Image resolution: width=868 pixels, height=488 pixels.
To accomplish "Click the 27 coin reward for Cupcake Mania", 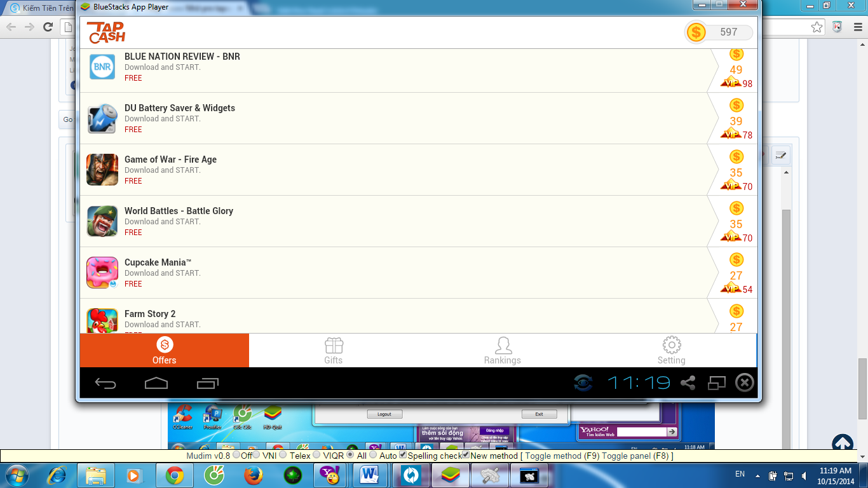I will click(x=736, y=276).
